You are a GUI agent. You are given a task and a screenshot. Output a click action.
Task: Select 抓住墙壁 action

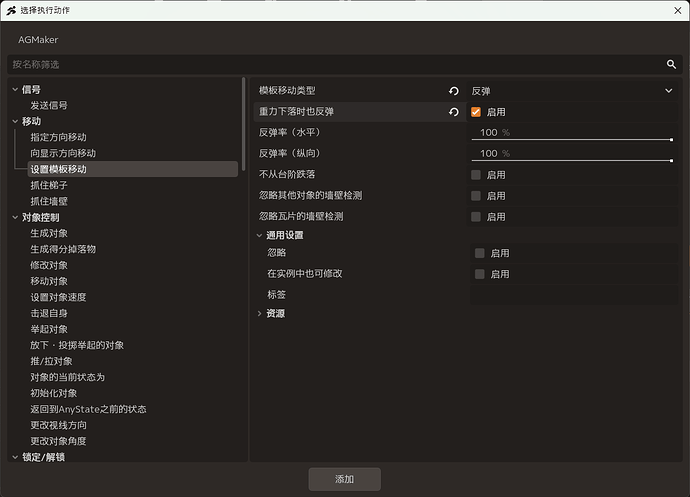click(x=49, y=201)
